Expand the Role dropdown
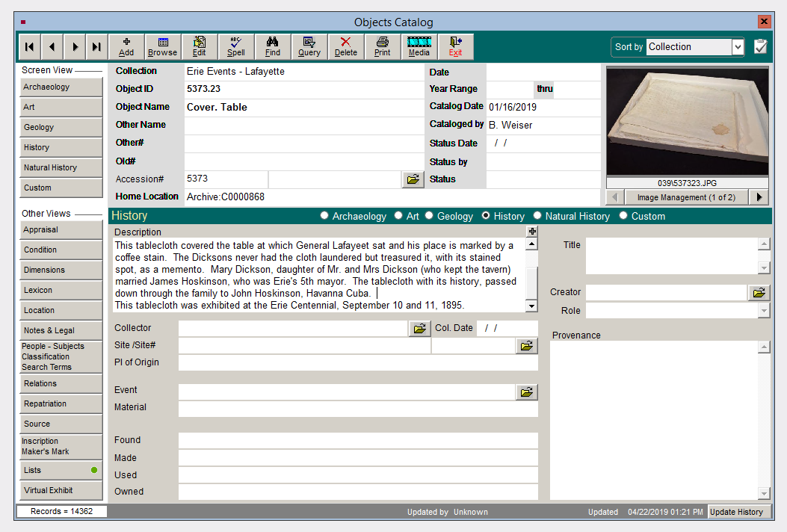 click(x=764, y=311)
